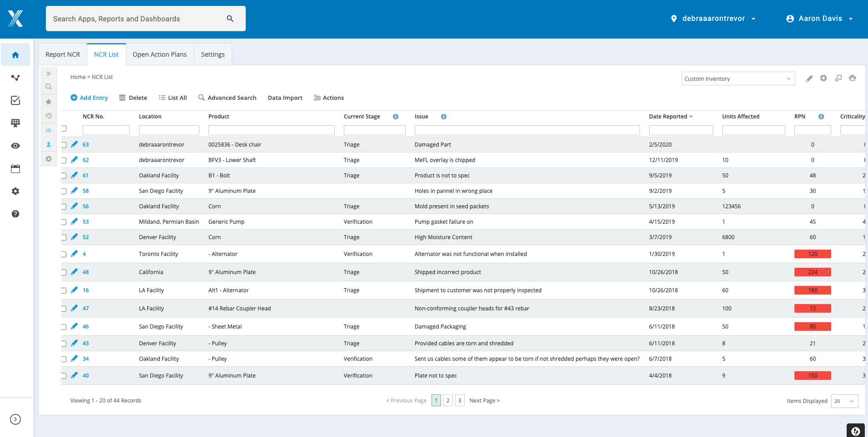This screenshot has width=868, height=437.
Task: Open NCR record 47 link
Action: click(85, 308)
